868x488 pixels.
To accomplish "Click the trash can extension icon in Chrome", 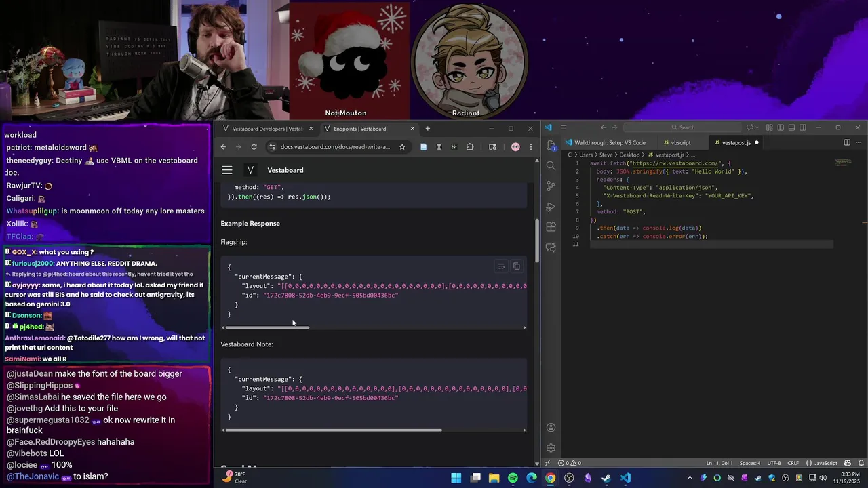I will click(x=439, y=147).
